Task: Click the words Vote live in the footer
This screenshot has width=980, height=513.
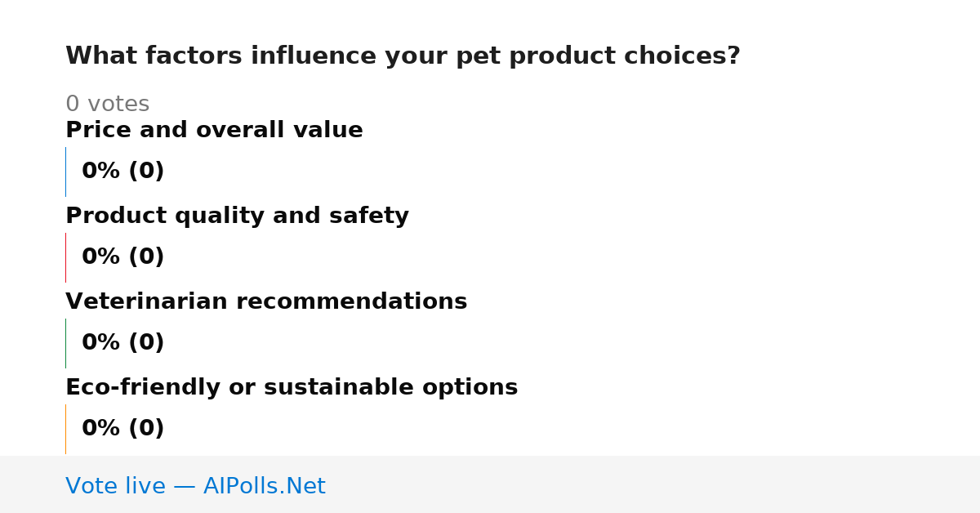Action: click(115, 486)
